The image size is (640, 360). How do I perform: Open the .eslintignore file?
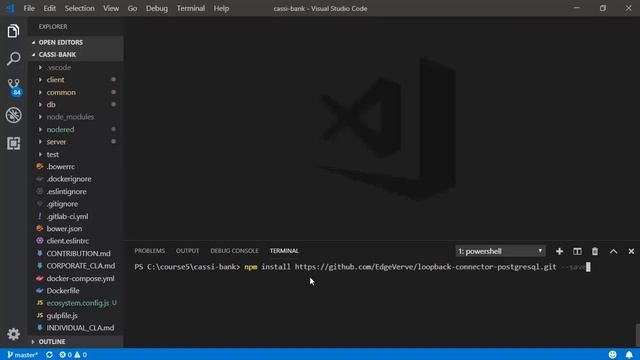coord(76,191)
